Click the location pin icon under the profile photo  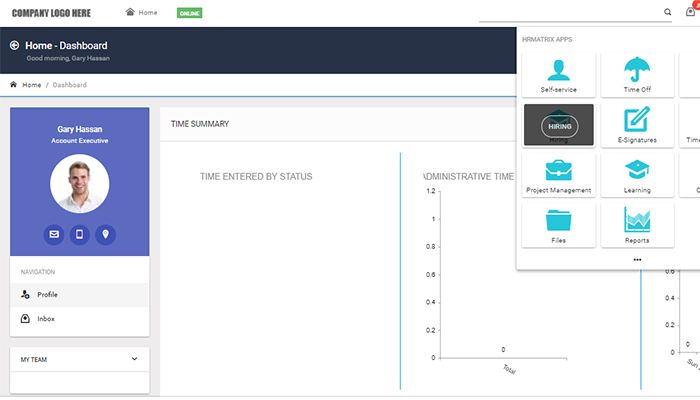[105, 234]
